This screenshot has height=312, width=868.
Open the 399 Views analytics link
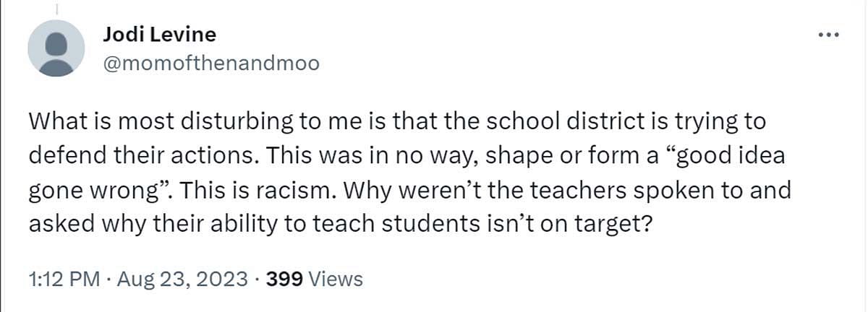(x=315, y=279)
